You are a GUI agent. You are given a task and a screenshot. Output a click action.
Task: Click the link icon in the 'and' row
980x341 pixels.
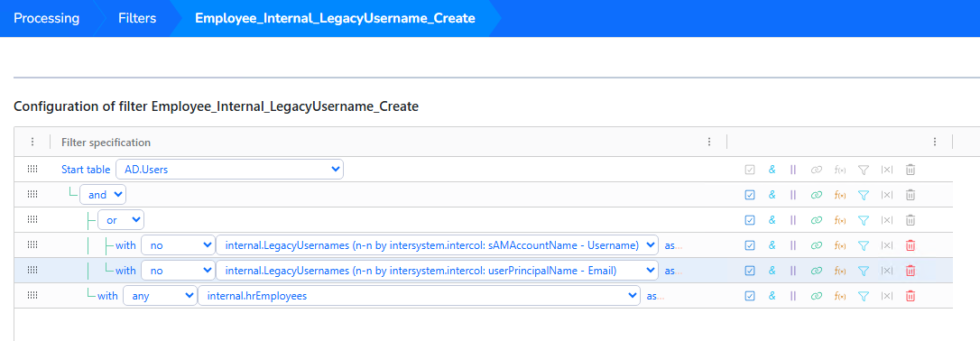click(816, 195)
